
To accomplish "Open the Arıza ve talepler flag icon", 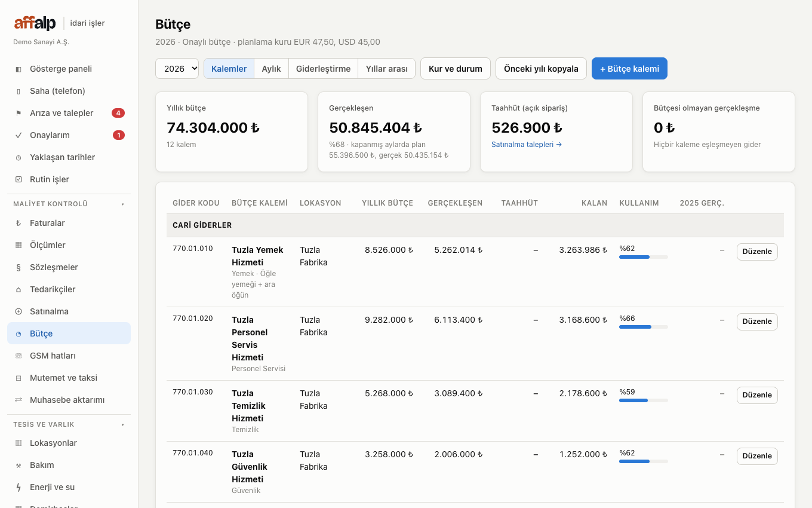I will click(19, 113).
